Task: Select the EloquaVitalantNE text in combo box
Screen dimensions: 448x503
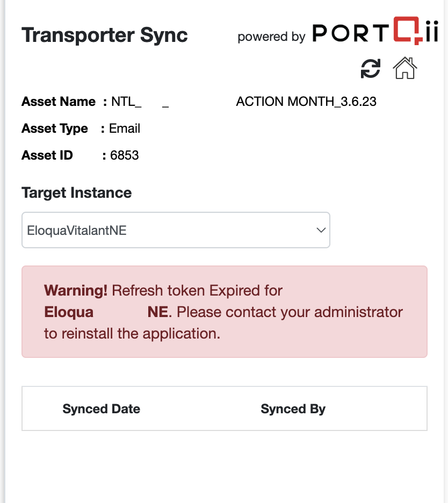Action: pyautogui.click(x=77, y=231)
